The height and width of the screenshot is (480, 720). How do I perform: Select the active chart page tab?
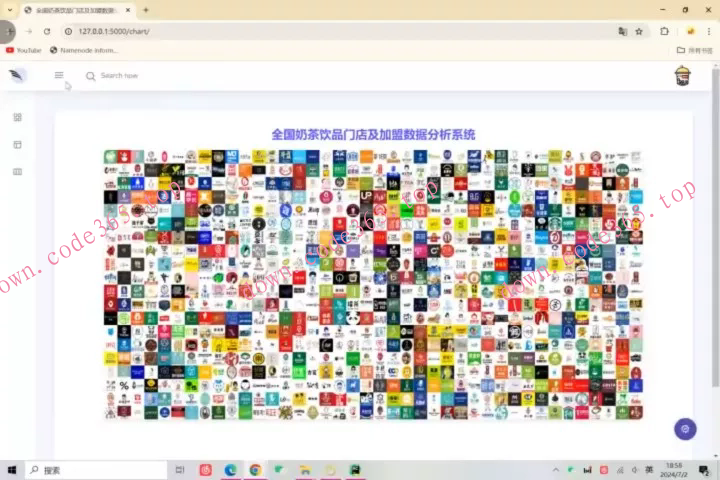[x=77, y=10]
